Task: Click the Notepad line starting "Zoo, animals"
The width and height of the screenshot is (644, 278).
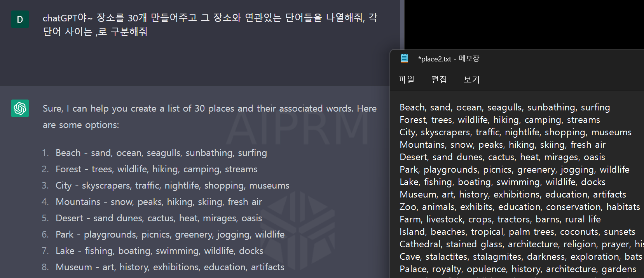Action: click(520, 207)
